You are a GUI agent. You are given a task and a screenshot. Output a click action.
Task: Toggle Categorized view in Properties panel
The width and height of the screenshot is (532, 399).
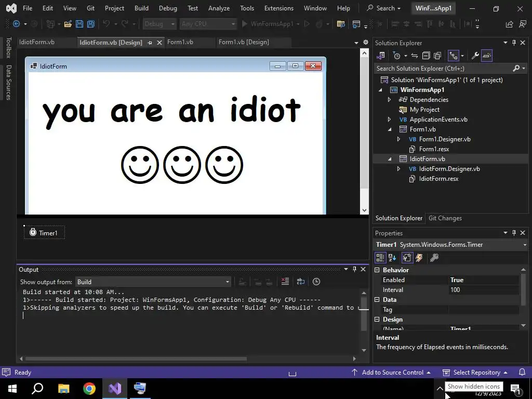[380, 258]
